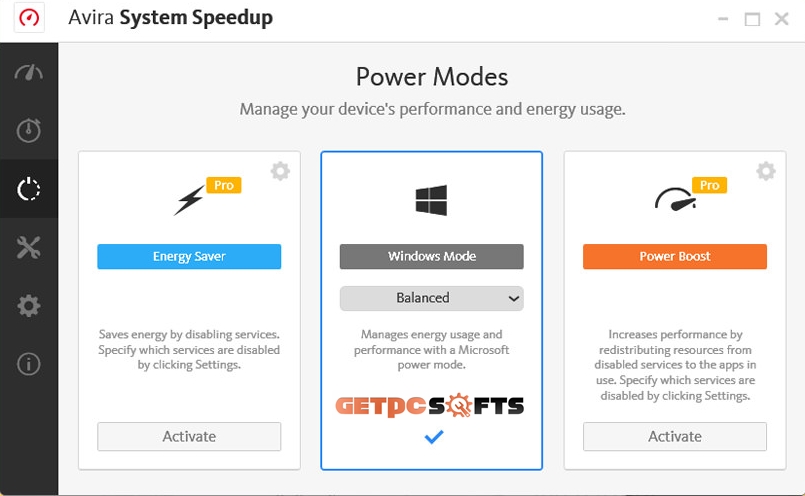
Task: Select the Power Modes sidebar icon
Action: click(x=29, y=189)
